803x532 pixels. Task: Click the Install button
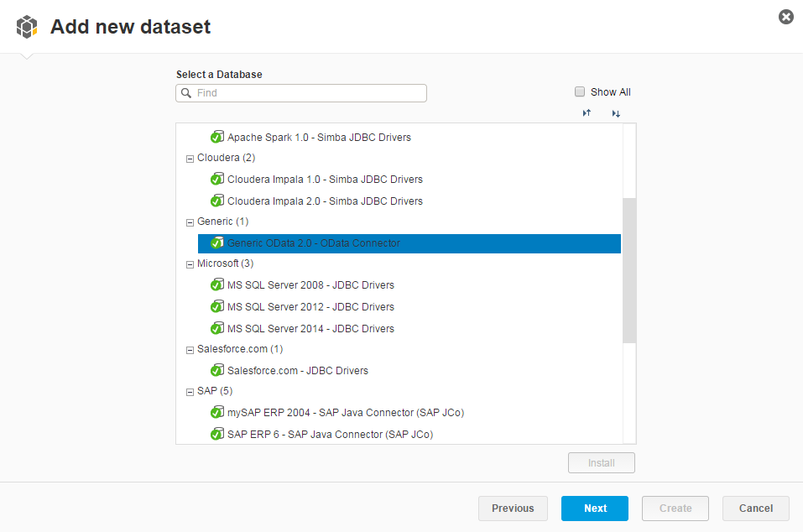pyautogui.click(x=602, y=463)
